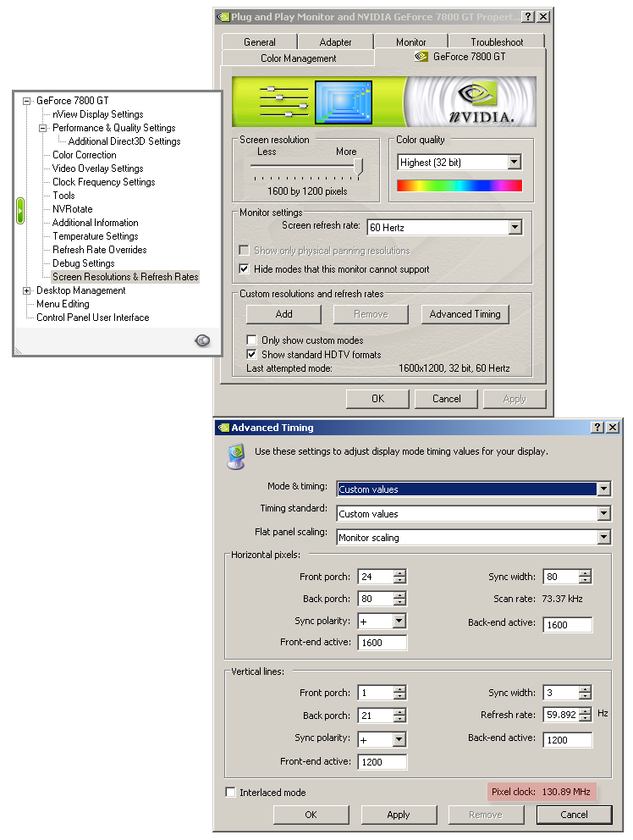Uncheck Hide modes that this monitor cannot support
The image size is (633, 840).
click(245, 269)
